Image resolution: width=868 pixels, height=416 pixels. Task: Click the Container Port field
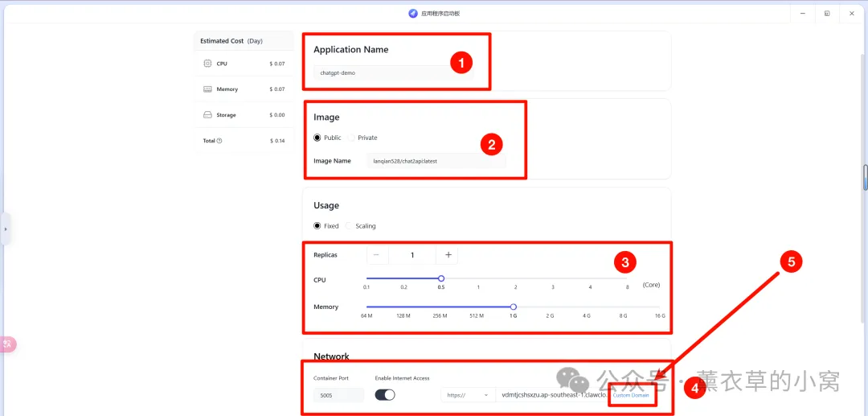click(338, 395)
